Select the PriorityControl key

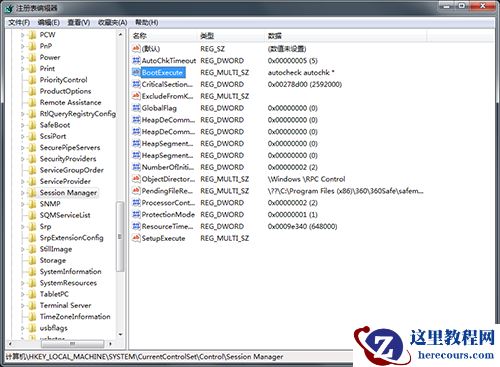click(x=63, y=80)
